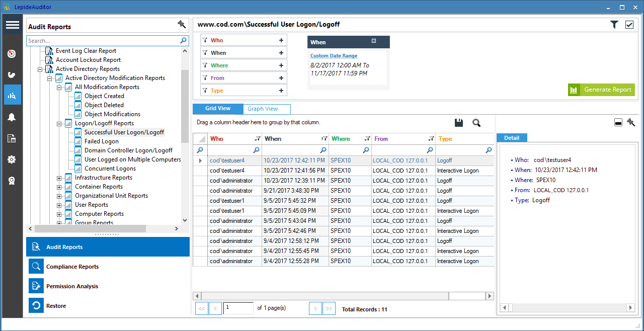Viewport: 644px width, 331px height.
Task: Open the Where column header filter icon
Action: tap(367, 138)
